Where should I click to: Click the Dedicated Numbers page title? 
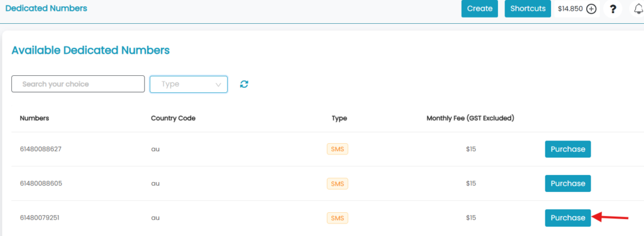pos(46,8)
